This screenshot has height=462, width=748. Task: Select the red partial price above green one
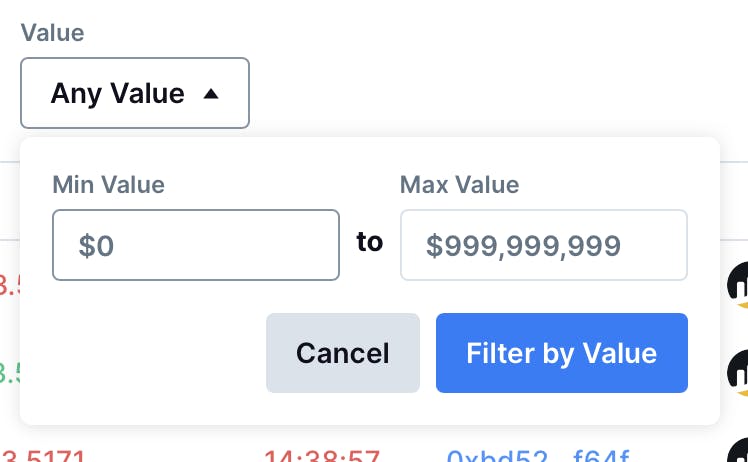[10, 285]
